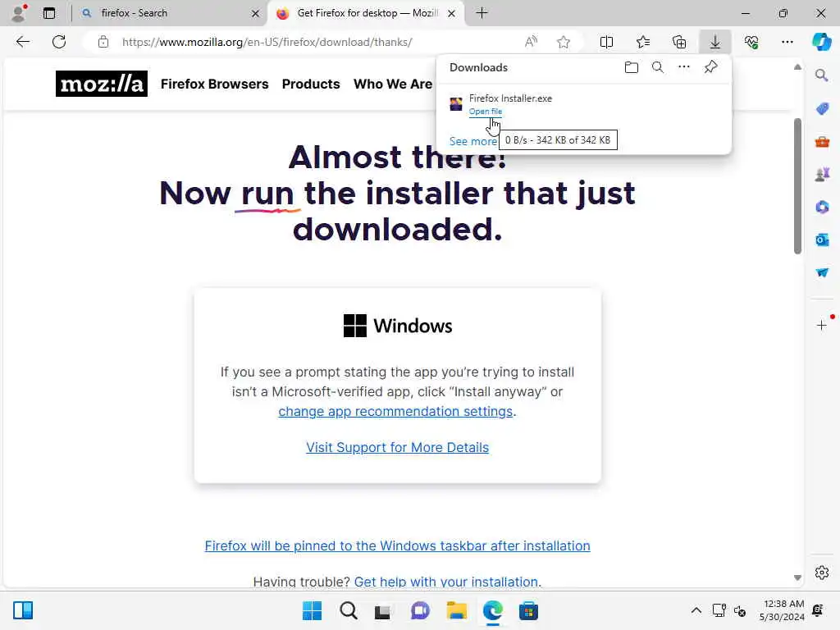Toggle the Downloads toolbar button

715,42
